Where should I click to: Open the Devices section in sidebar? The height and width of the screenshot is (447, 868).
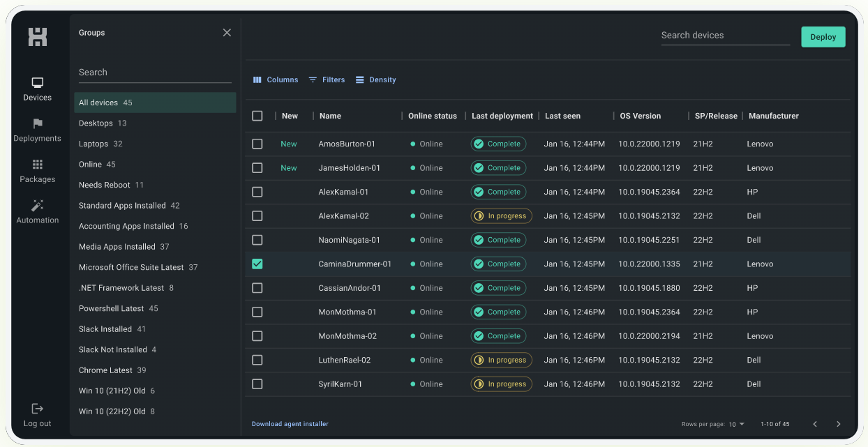[38, 83]
